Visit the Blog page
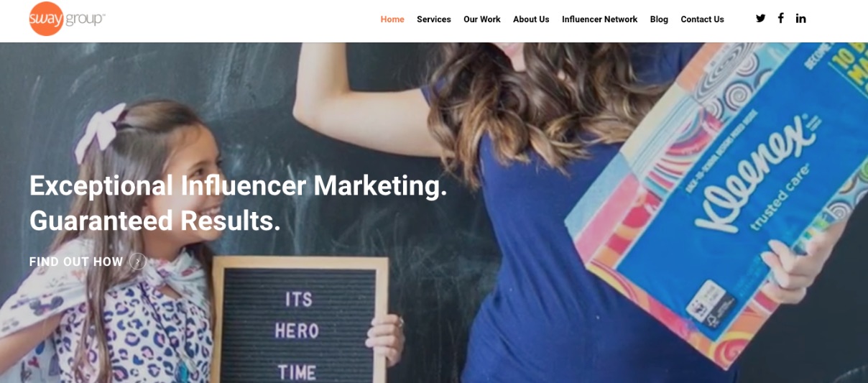Screen dimensions: 868x383 pos(659,19)
